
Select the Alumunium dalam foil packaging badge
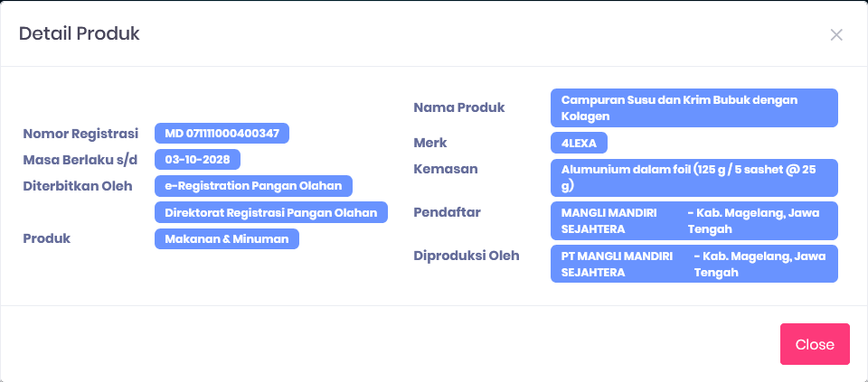click(x=693, y=178)
